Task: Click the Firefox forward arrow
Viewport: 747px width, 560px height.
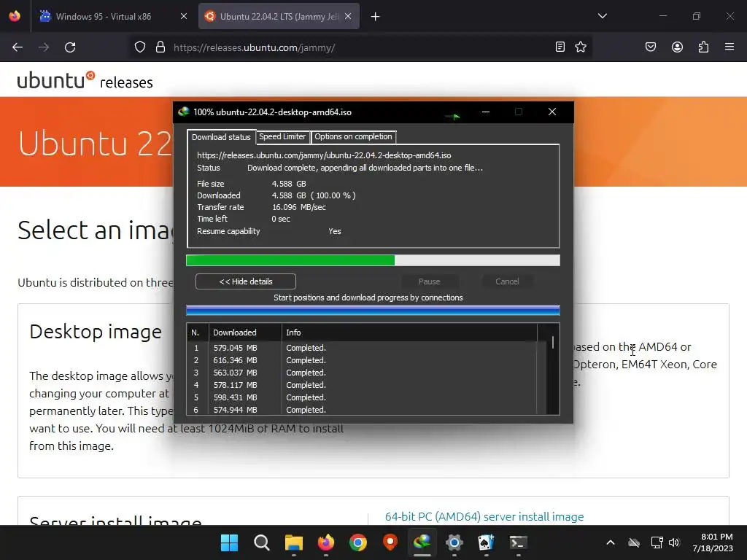Action: pyautogui.click(x=44, y=47)
